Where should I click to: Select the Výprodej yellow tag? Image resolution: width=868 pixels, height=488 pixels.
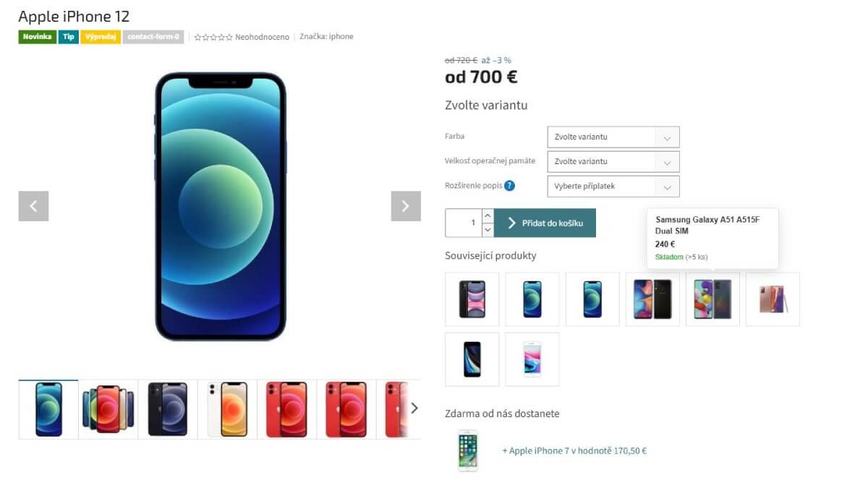click(101, 37)
